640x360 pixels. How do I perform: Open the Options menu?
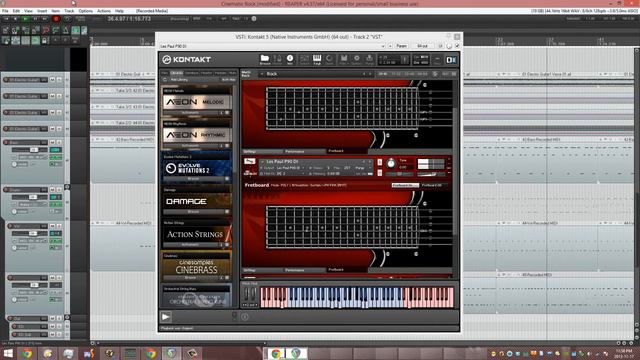pos(85,11)
